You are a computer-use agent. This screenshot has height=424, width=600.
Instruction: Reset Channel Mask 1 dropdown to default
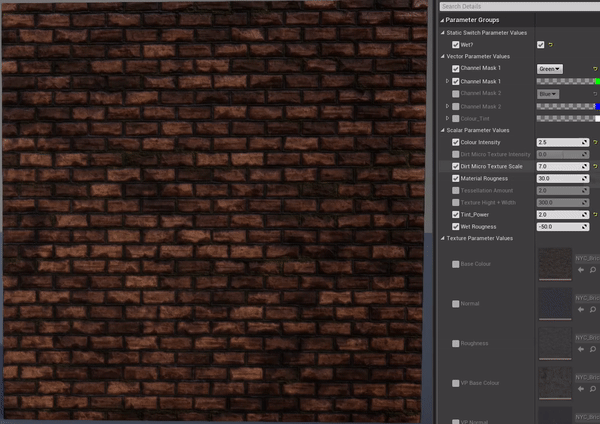(595, 69)
